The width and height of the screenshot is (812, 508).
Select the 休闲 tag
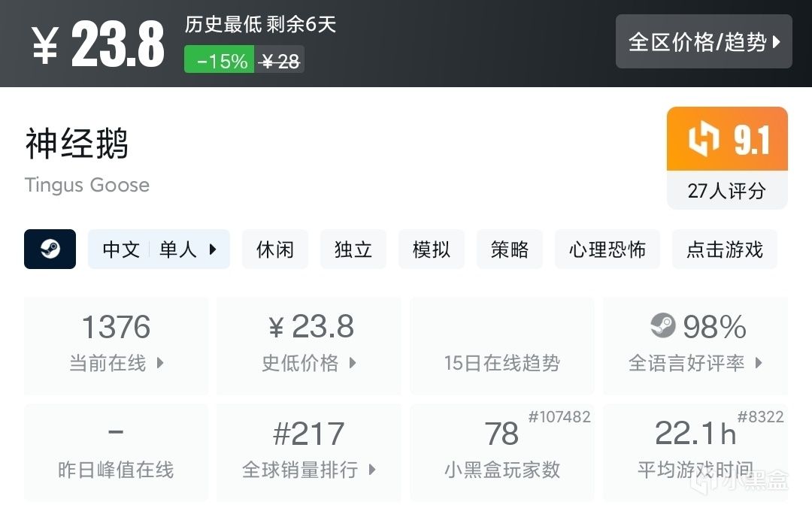[x=275, y=249]
